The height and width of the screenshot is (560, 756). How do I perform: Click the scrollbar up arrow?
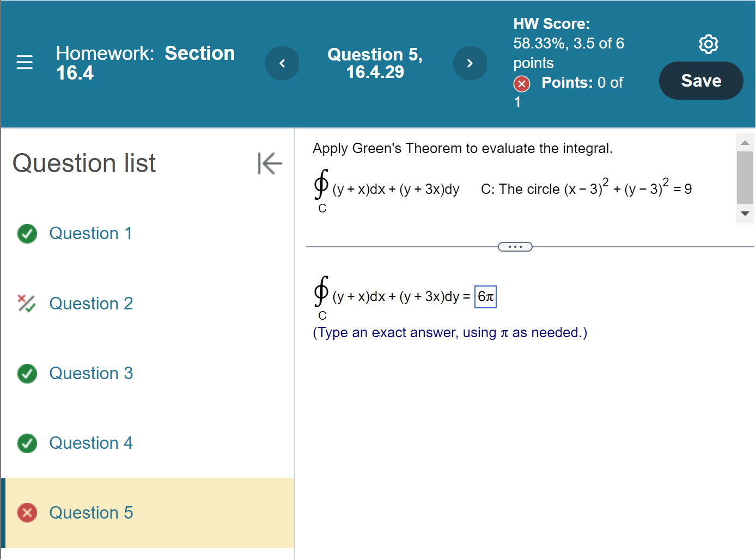coord(745,142)
